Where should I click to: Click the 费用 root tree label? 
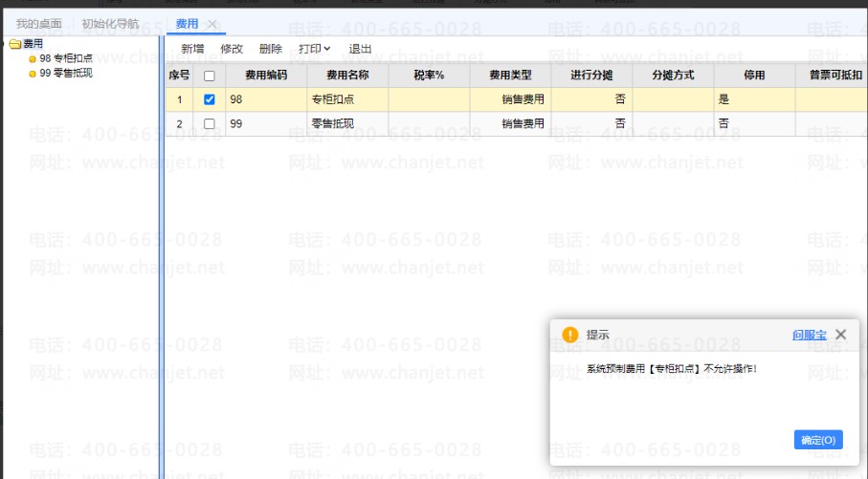(x=33, y=44)
